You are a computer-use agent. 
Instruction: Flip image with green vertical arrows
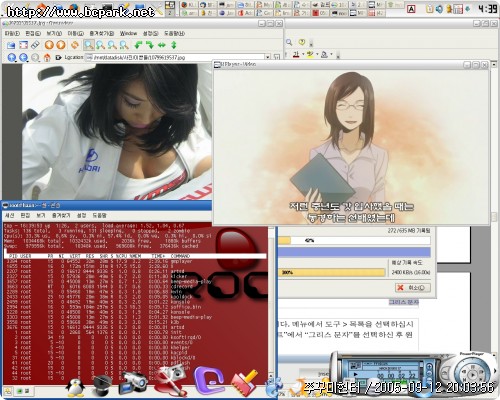pos(174,45)
